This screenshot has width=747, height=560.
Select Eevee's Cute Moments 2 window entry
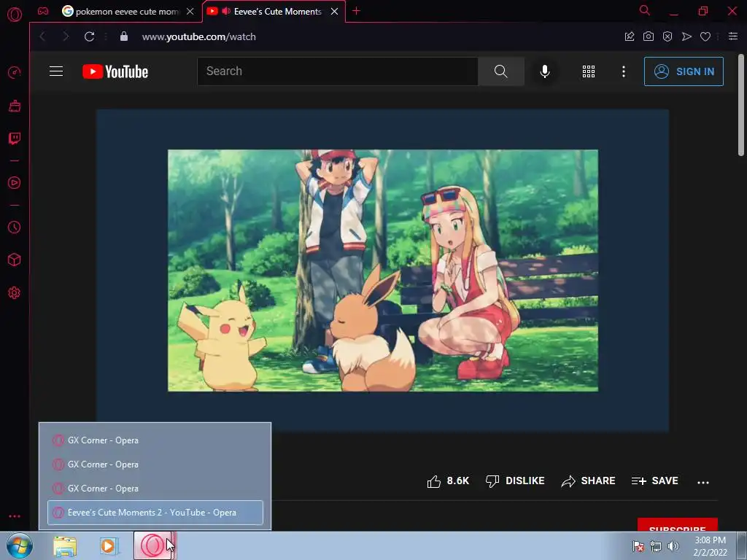(x=155, y=513)
